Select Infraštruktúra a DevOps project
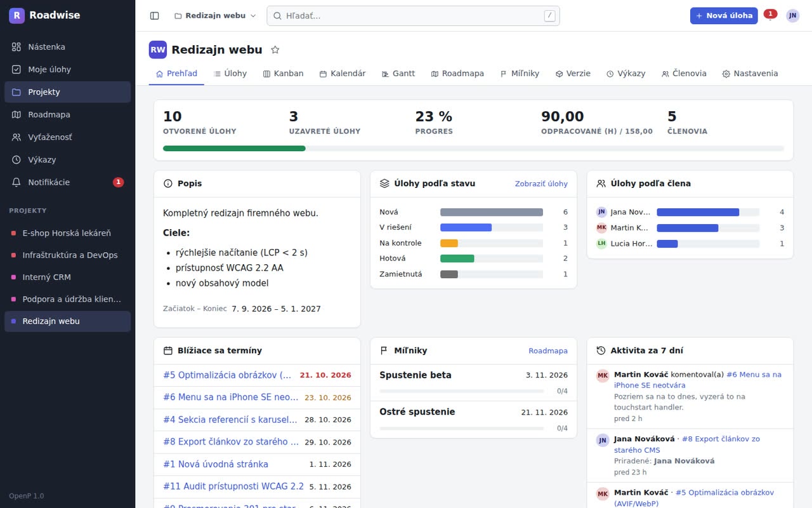Viewport: 812px width, 508px height. (67, 255)
